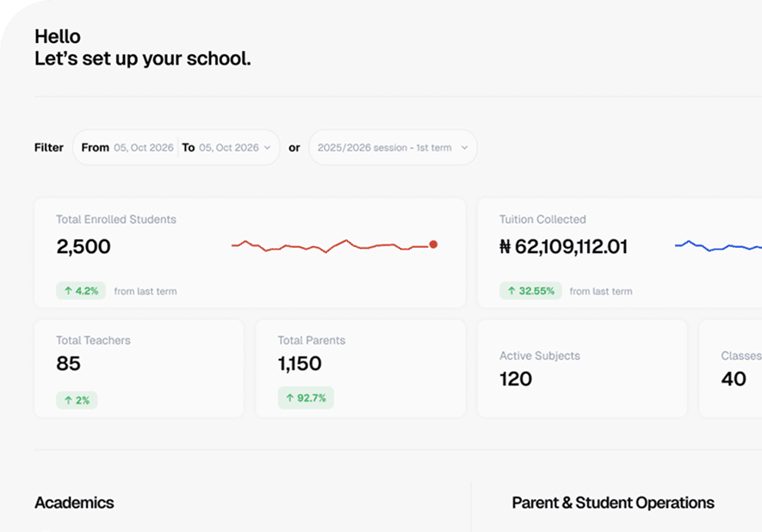
Task: Click the red enrollment trend sparkline
Action: pos(334,246)
